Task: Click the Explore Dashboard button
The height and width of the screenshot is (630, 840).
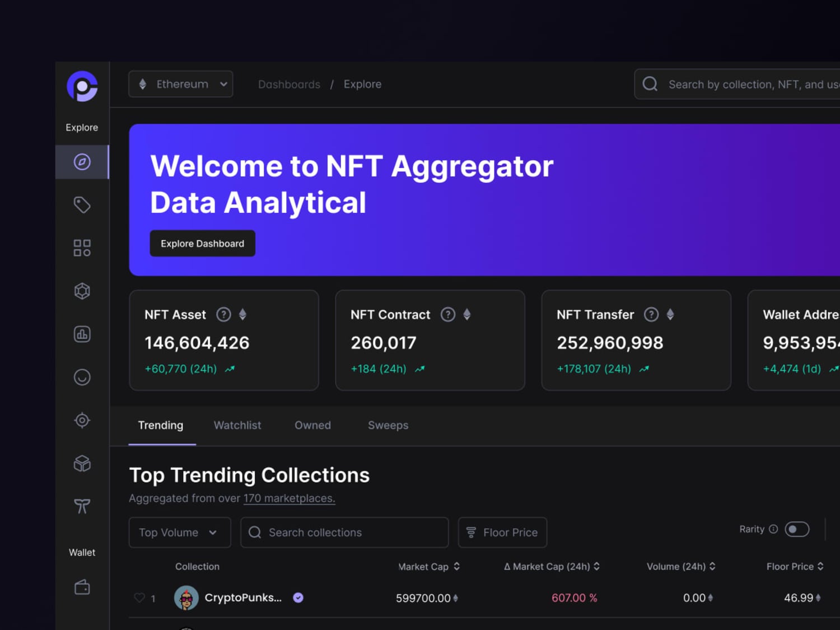Action: click(203, 244)
